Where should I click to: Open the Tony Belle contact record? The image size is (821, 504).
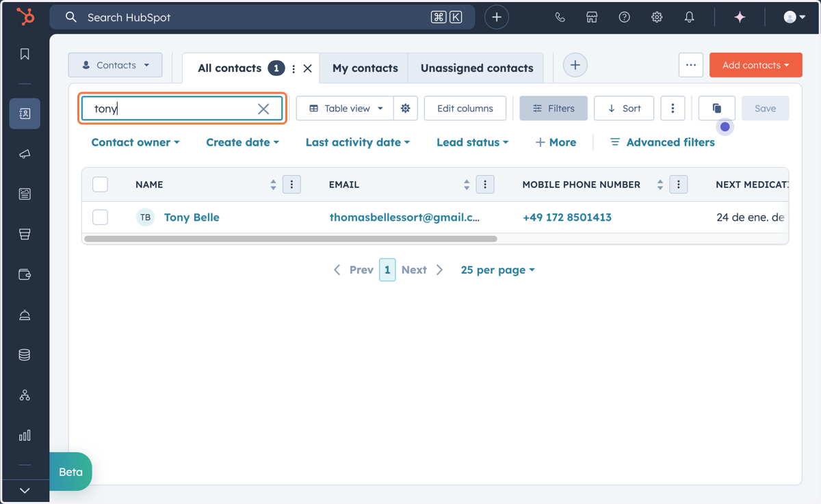(x=192, y=217)
